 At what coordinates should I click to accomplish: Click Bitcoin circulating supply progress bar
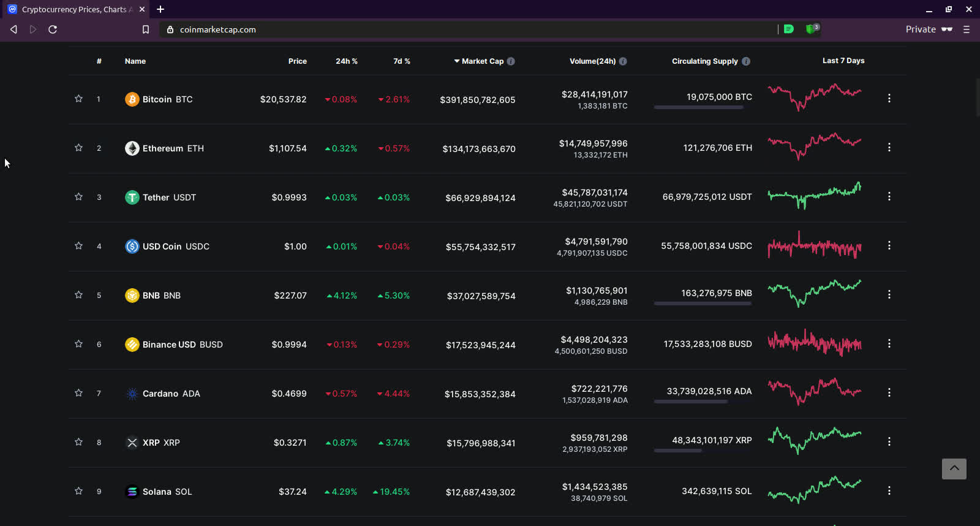703,107
